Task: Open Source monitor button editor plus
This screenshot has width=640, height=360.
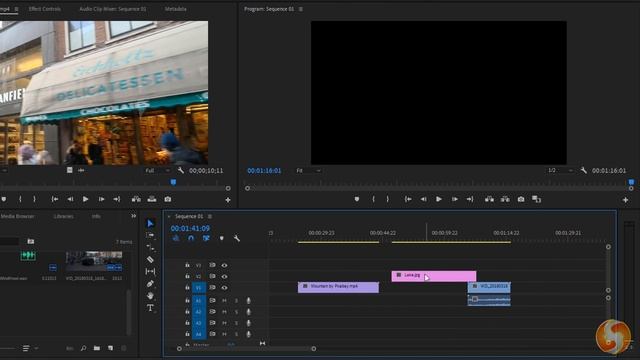Action: (228, 200)
